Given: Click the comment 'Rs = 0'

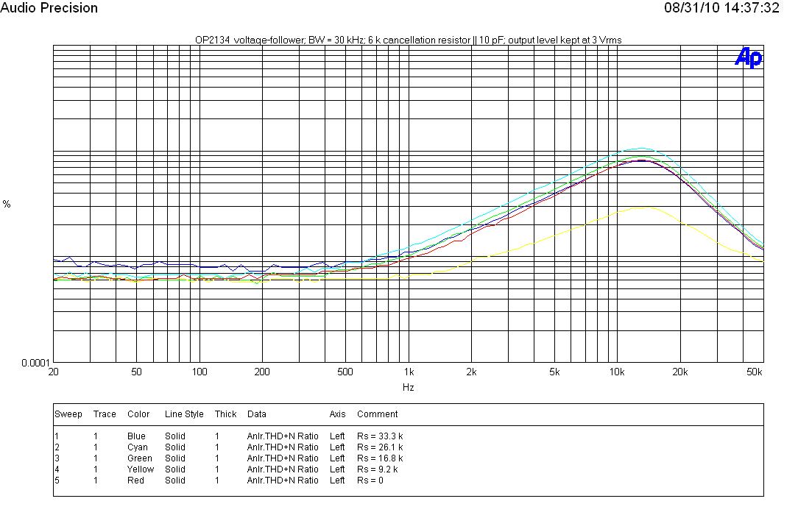Looking at the screenshot, I should pyautogui.click(x=370, y=480).
